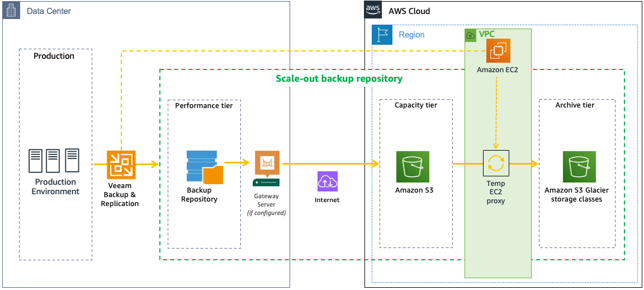Screen dimensions: 644x290
Task: Click the Backup Repository storage icon
Action: point(203,167)
